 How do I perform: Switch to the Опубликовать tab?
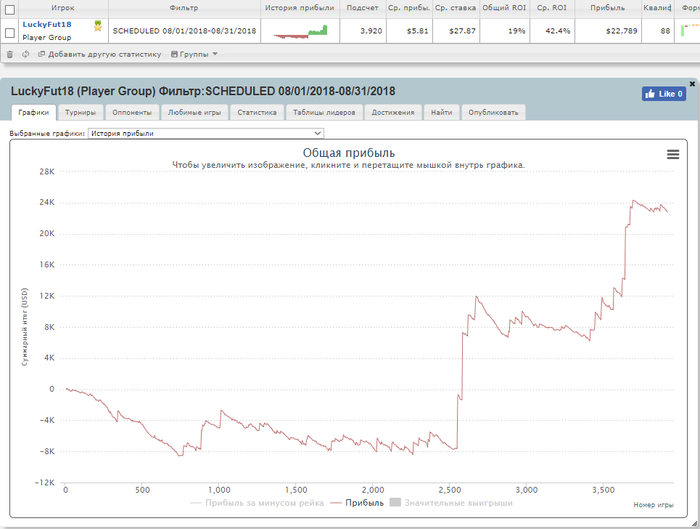point(493,112)
